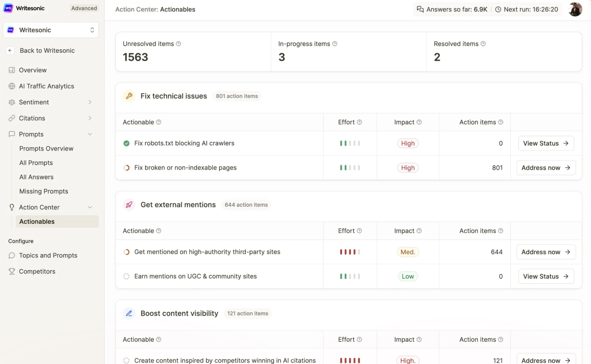Click the user profile avatar
Viewport: 591px width, 364px height.
tap(575, 9)
